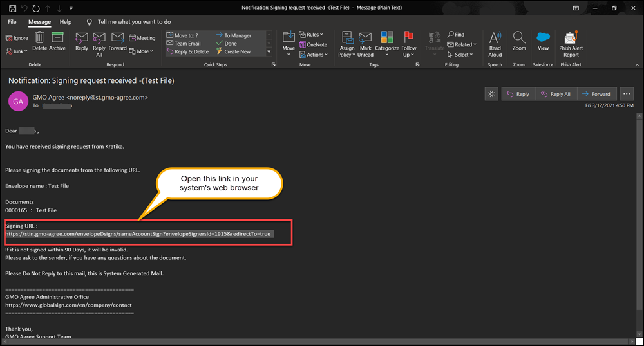Select the Create New quick step
Image resolution: width=644 pixels, height=346 pixels.
point(233,51)
